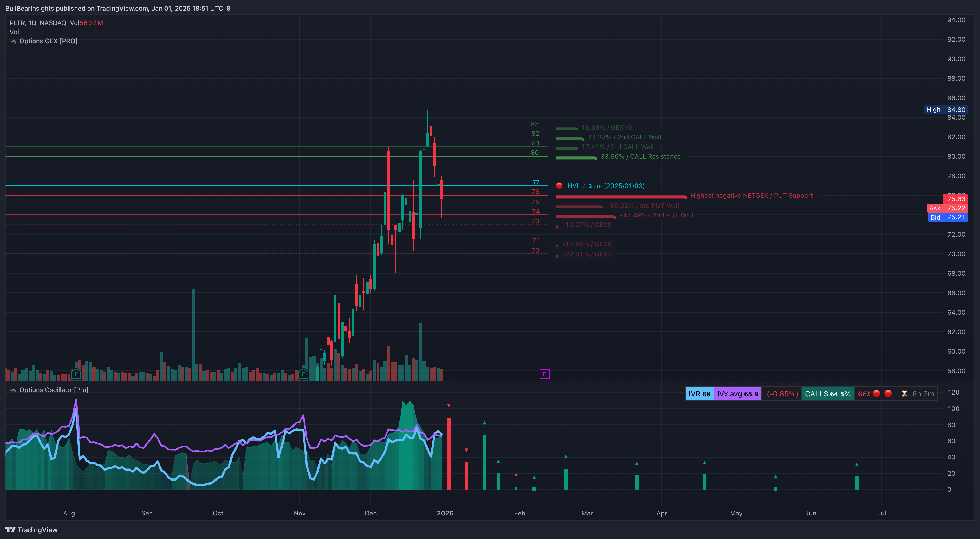The image size is (980, 539).
Task: Click the tall red first oscillator expiry bar
Action: [449, 453]
